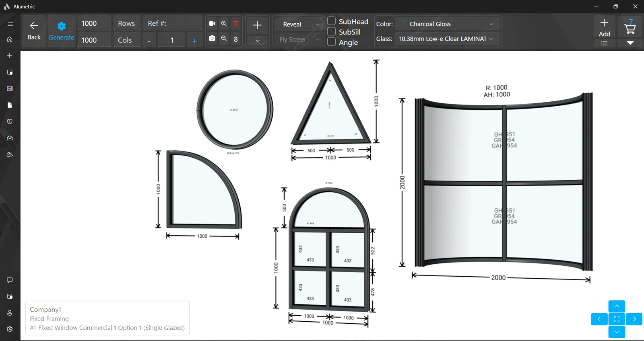The width and height of the screenshot is (644, 341).
Task: Select the arched-top four-pane window drawing
Action: 329,249
